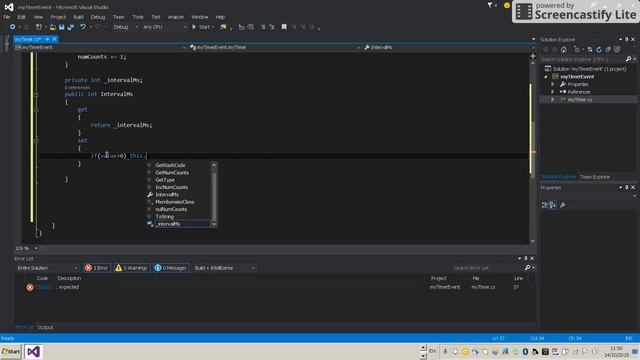Toggle the 1 Error filter button

click(x=97, y=268)
